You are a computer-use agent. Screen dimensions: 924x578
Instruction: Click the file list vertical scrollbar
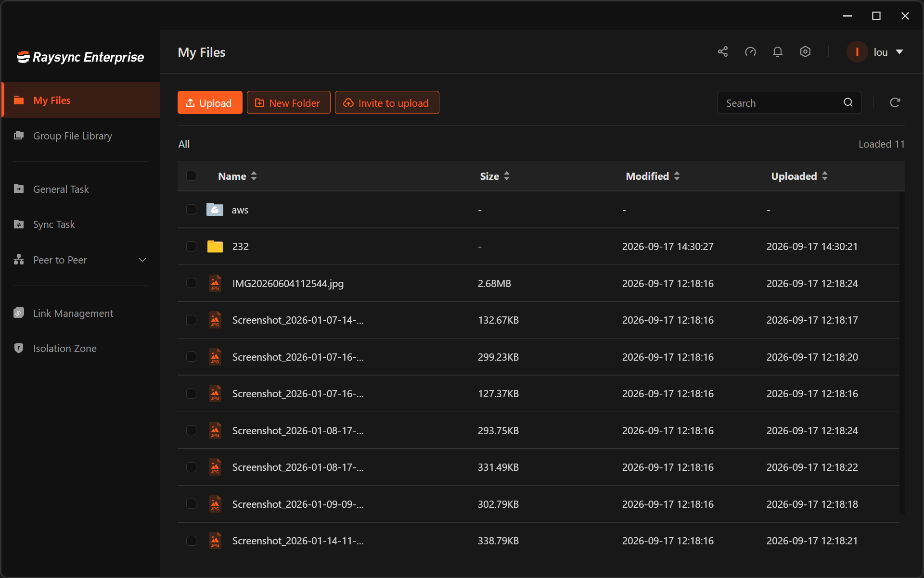[902, 353]
